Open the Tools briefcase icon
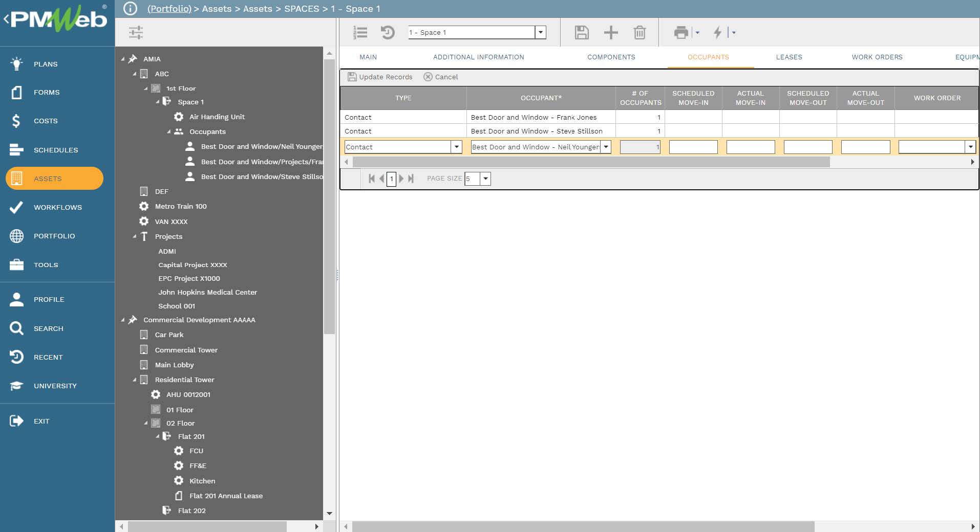 (16, 264)
